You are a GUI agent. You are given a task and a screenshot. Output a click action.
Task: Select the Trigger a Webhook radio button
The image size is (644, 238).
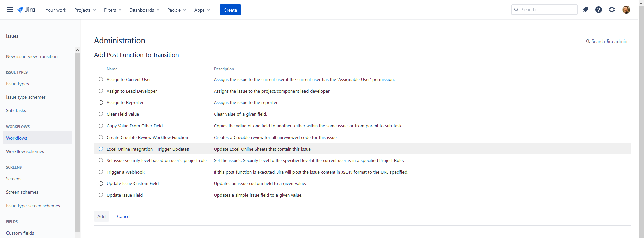coord(101,172)
